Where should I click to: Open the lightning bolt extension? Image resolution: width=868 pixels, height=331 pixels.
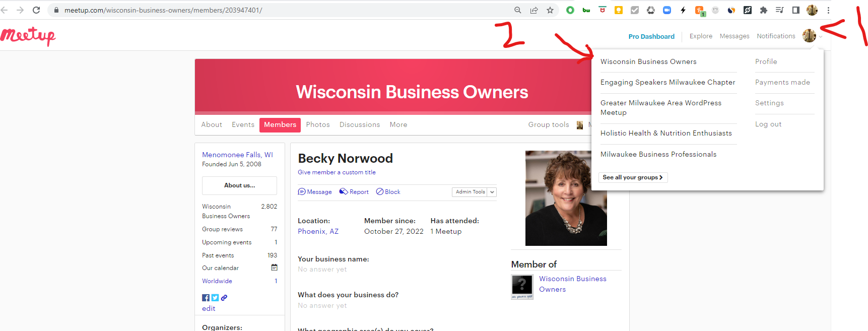click(683, 10)
